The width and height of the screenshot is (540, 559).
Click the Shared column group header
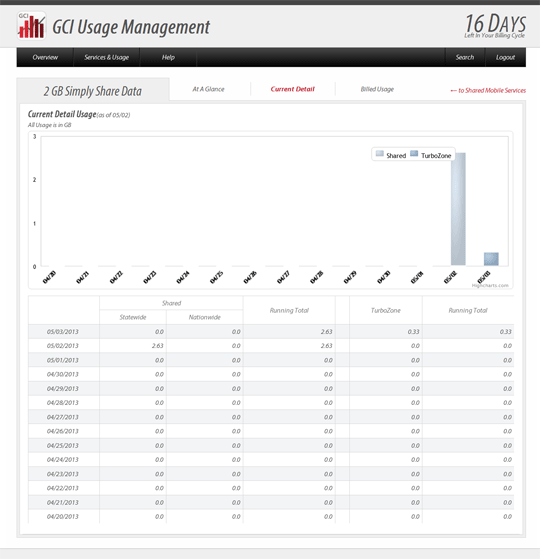coord(171,303)
